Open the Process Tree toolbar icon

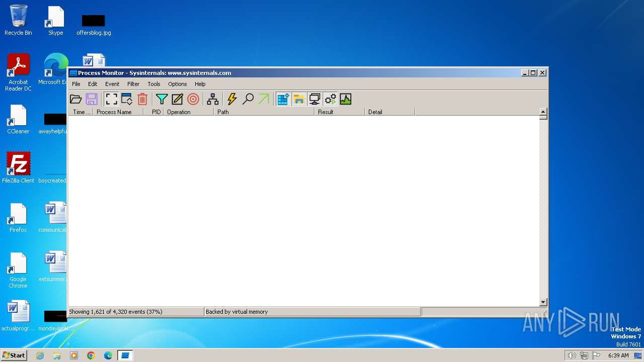213,99
